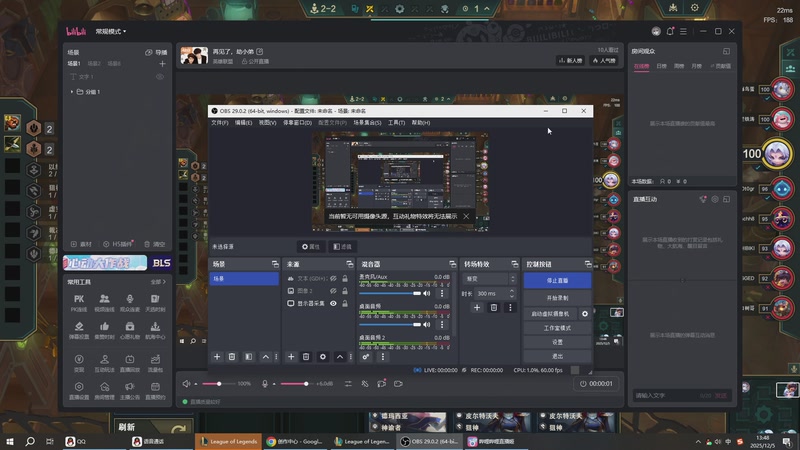Add a new scene in bilibili 场景 panel
800x450 pixels.
[162, 64]
